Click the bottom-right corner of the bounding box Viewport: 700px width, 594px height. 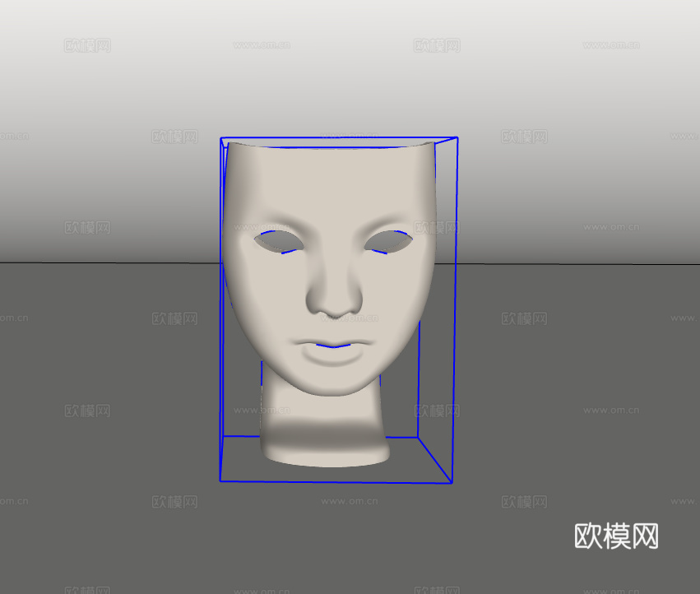coord(452,480)
